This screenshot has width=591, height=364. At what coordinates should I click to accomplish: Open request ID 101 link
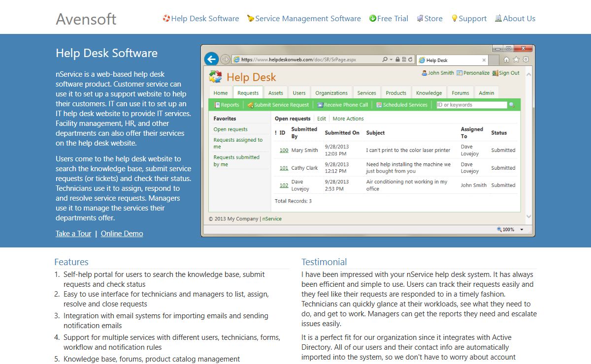[x=284, y=168]
